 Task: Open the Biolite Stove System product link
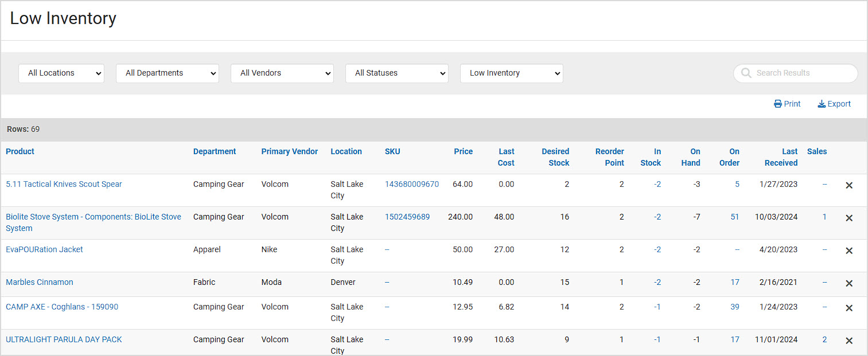94,222
